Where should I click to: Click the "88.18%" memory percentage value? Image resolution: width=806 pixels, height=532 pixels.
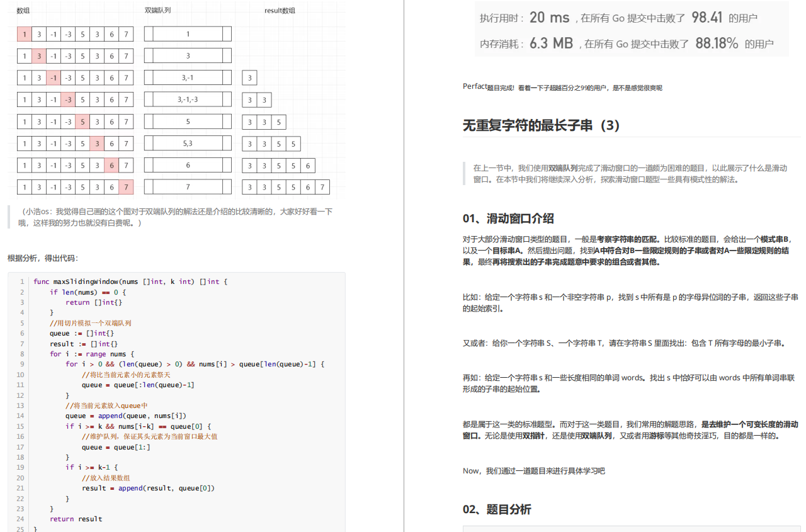tap(717, 43)
